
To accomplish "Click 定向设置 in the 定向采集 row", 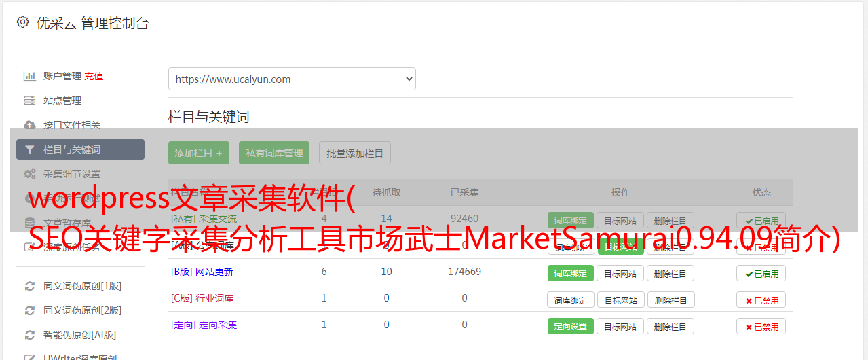I will [570, 326].
